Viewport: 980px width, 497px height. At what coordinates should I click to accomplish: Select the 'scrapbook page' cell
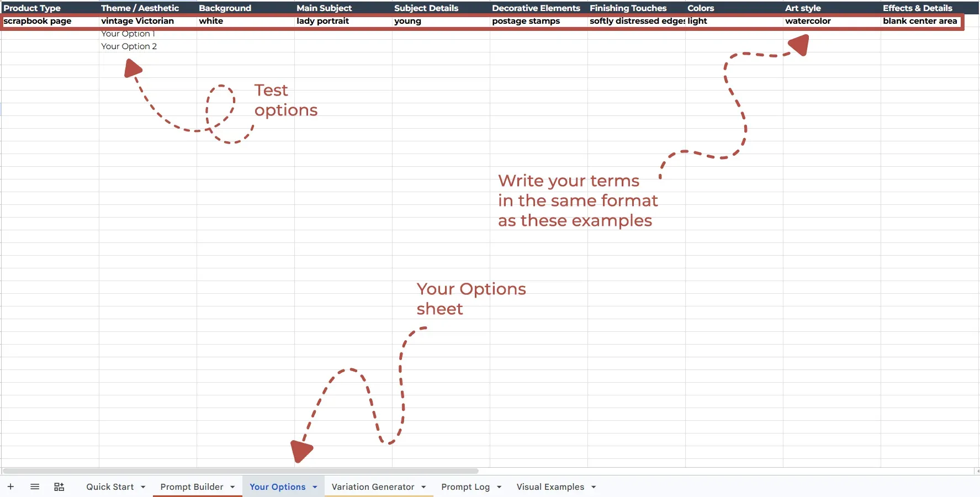50,21
